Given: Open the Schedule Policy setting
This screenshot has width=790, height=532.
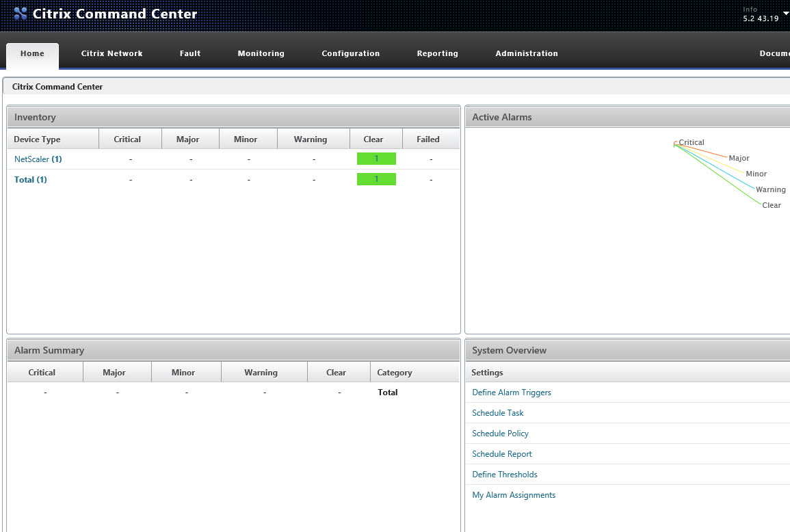Looking at the screenshot, I should 500,433.
